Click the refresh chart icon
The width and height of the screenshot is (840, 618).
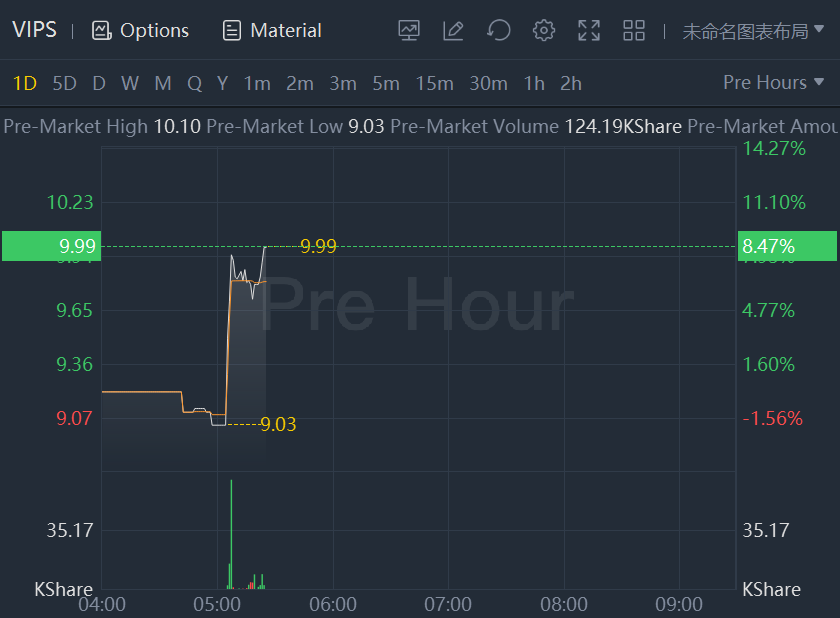[498, 30]
